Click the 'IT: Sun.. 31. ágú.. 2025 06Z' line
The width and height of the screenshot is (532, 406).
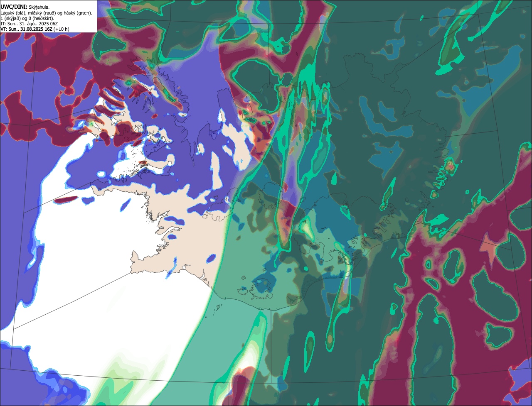[x=29, y=24]
